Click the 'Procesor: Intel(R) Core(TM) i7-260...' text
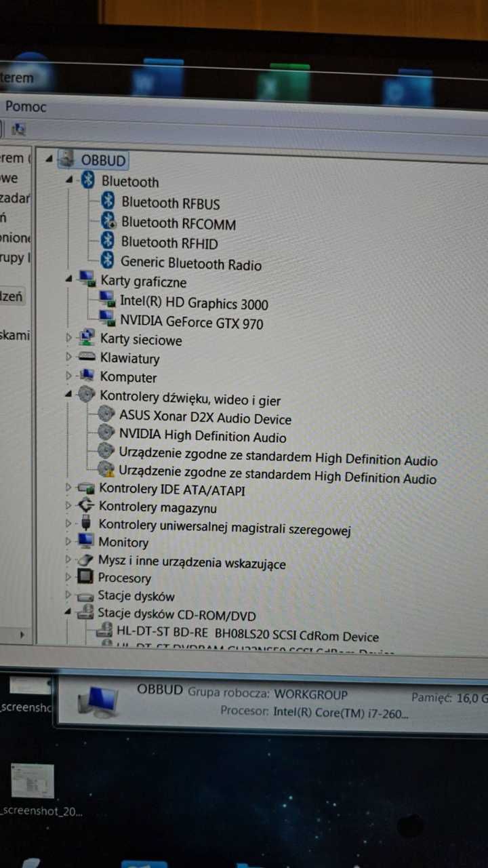The height and width of the screenshot is (868, 488). [x=314, y=712]
